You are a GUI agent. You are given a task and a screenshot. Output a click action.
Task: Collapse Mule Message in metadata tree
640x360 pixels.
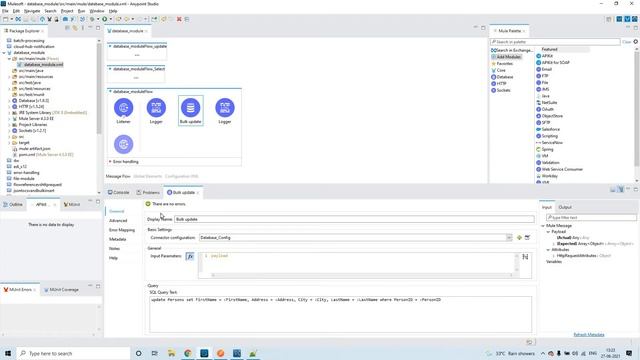[543, 226]
